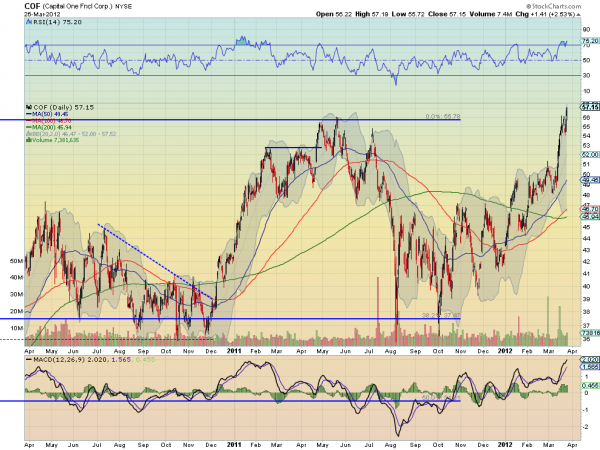This screenshot has height=450, width=600.
Task: Click the 45.94 MA(200) price tag
Action: click(590, 217)
